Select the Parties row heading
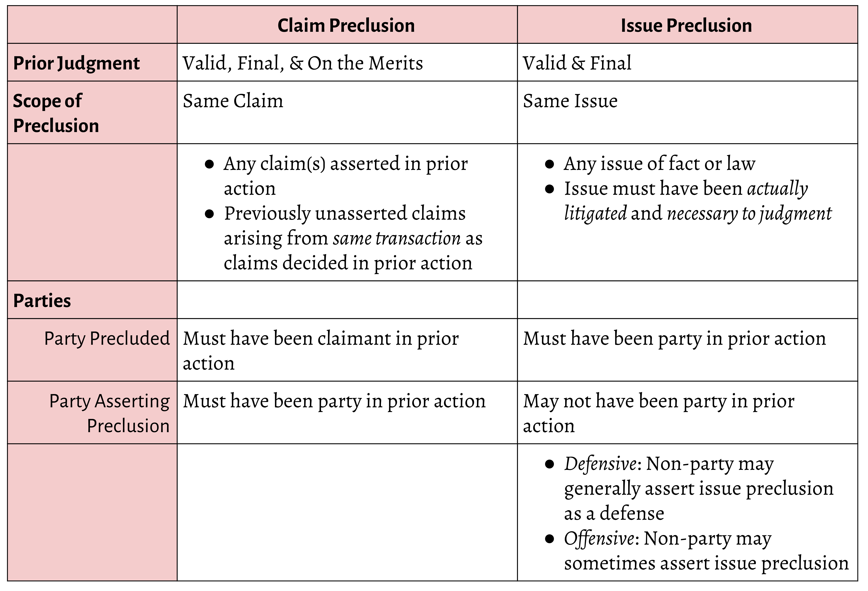The width and height of the screenshot is (868, 591). point(42,300)
